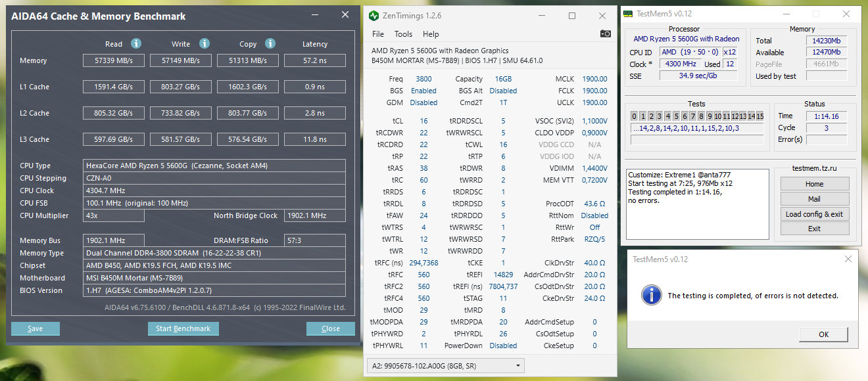The height and width of the screenshot is (381, 868).
Task: Click the TestMem5 Available memory field 12470Mb
Action: 826,53
